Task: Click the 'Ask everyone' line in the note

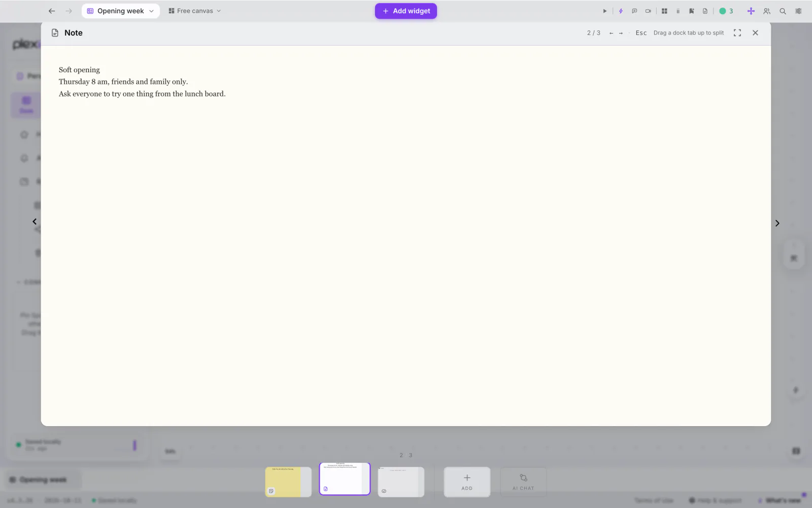Action: (x=142, y=94)
